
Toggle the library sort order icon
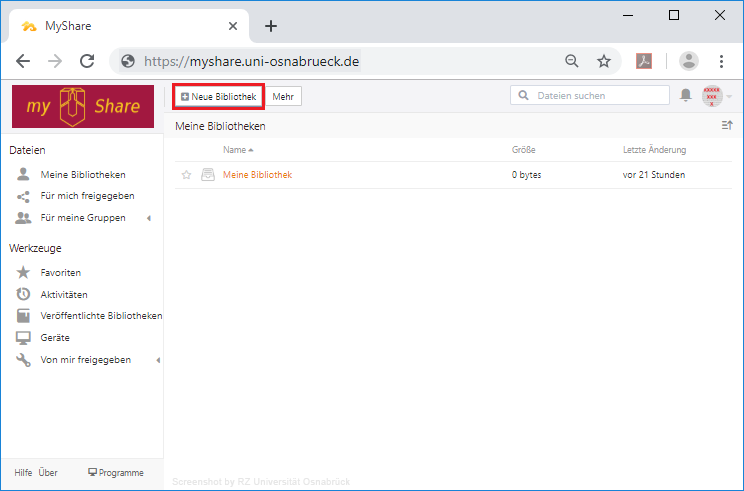(727, 125)
